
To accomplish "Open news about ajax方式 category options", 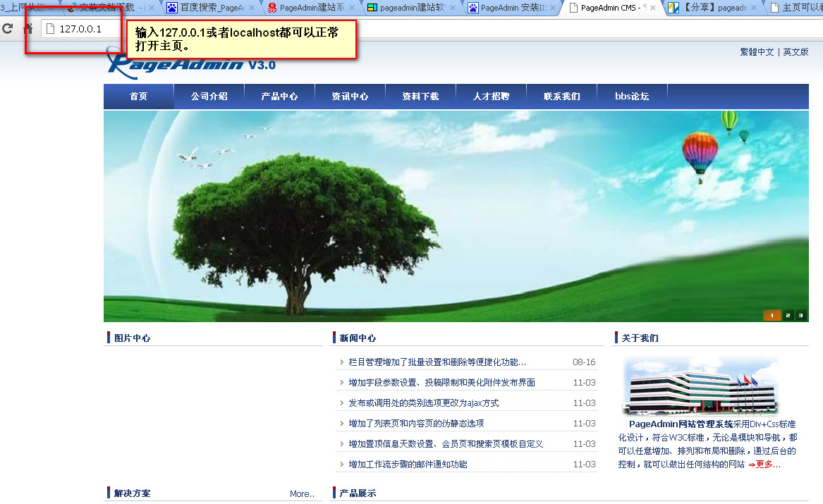I will [423, 403].
